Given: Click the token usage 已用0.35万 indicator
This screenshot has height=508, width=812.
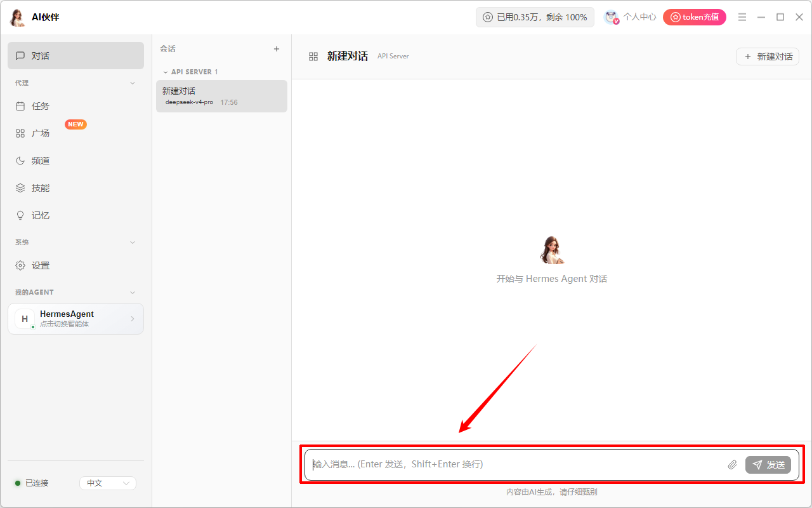Looking at the screenshot, I should point(535,17).
